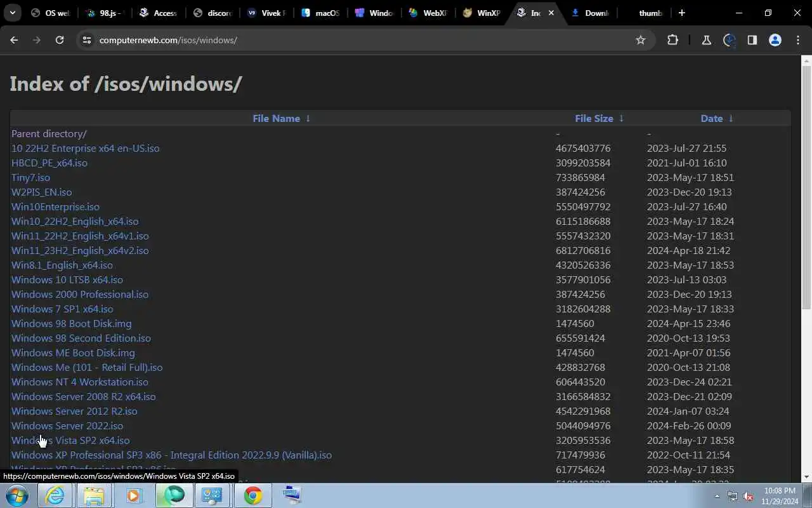Click Windows Vista SP2 x64.iso link
The height and width of the screenshot is (508, 812).
pos(70,440)
